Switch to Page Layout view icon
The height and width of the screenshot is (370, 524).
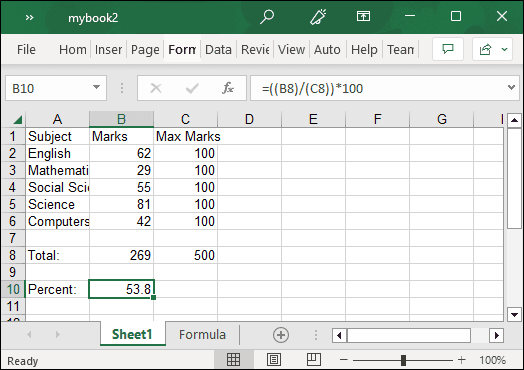[x=274, y=360]
